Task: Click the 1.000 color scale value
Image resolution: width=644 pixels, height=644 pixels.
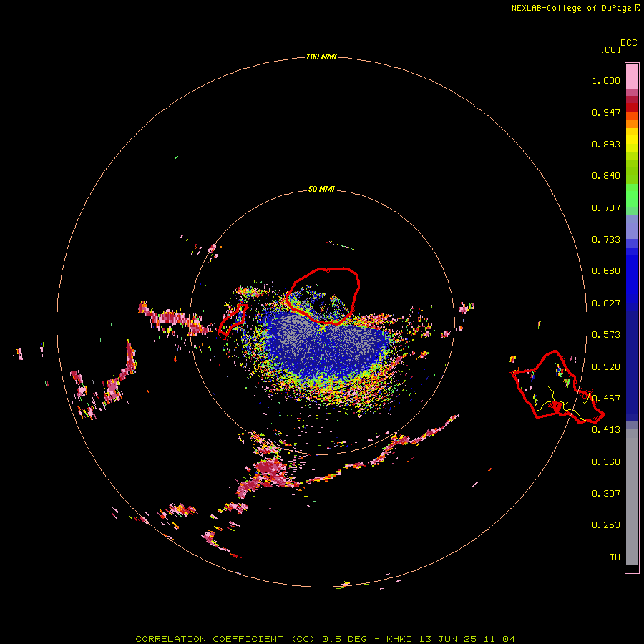Action: [x=606, y=80]
